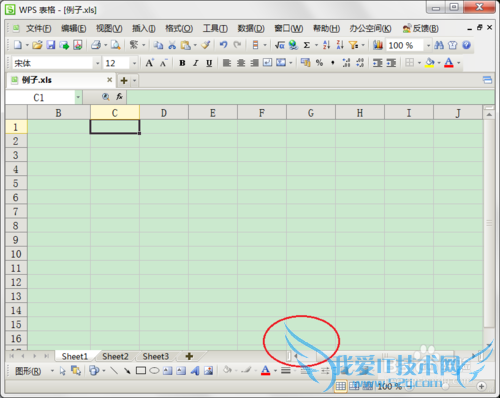This screenshot has height=398, width=500.
Task: Save the workbook with the floppy disk icon
Action: click(x=51, y=45)
